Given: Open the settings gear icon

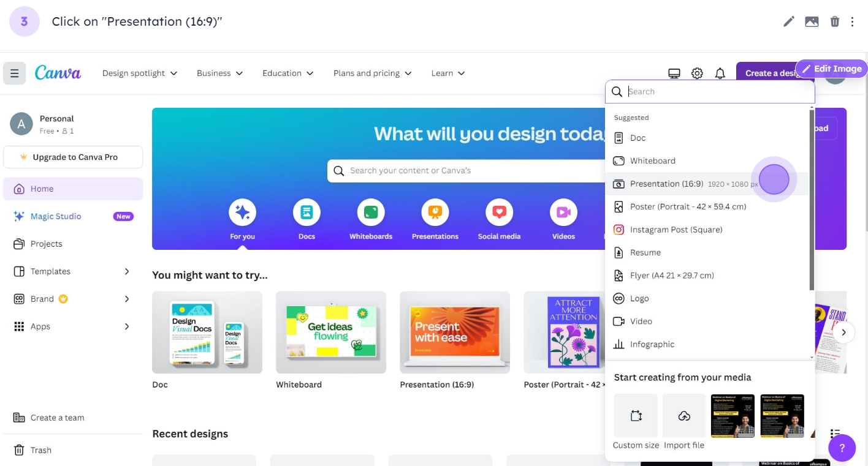Looking at the screenshot, I should coord(697,73).
